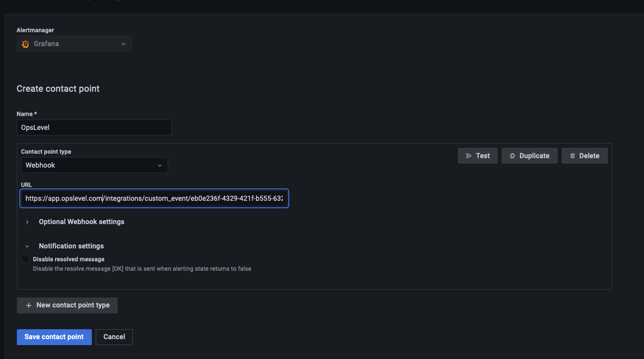This screenshot has width=644, height=359.
Task: Click inside the Name field containing OpsLevel
Action: (94, 127)
